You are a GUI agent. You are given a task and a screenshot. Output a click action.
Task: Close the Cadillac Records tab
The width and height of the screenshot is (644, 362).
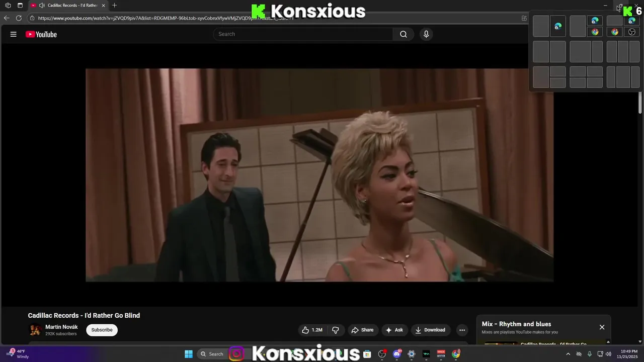[x=103, y=6]
